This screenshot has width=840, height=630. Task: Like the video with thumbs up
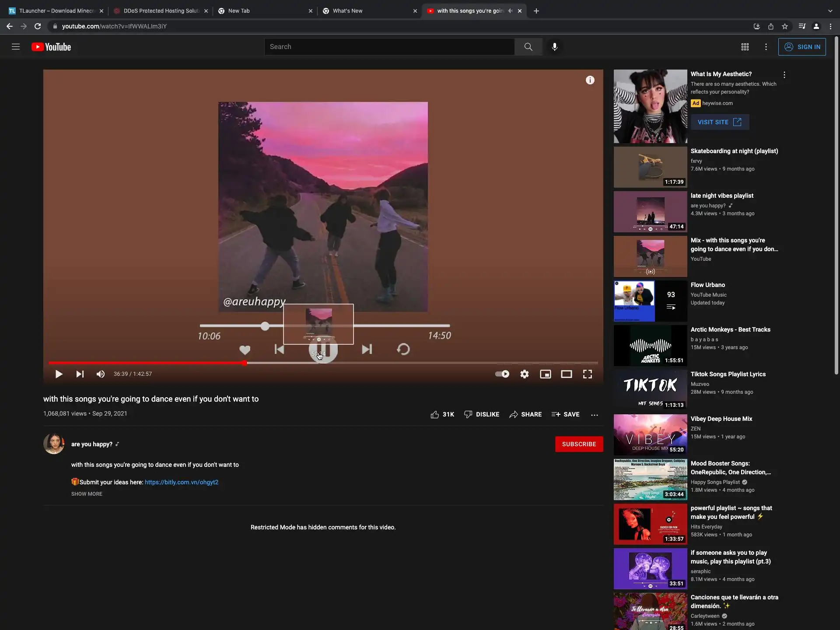point(434,414)
